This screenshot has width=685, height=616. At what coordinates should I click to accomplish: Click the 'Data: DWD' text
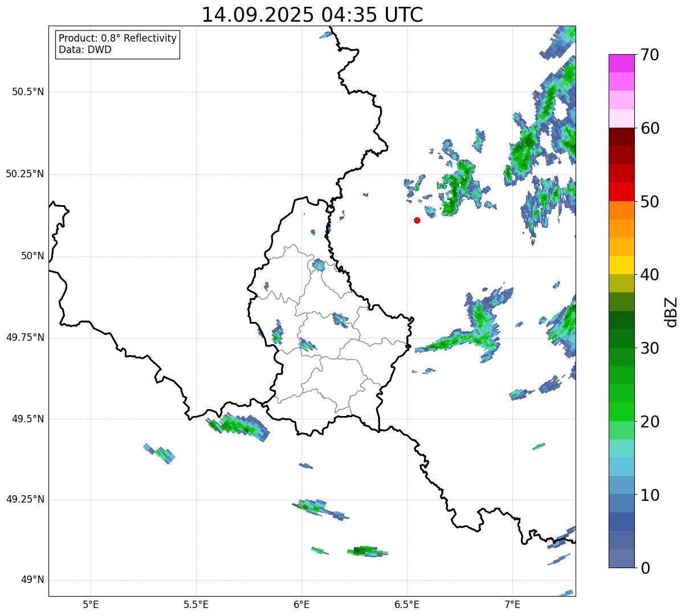point(85,50)
